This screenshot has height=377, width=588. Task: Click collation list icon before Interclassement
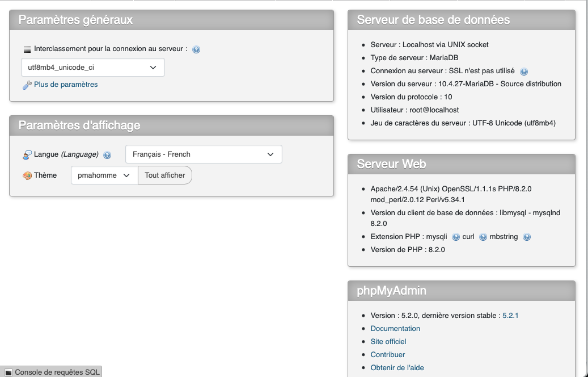tap(27, 49)
